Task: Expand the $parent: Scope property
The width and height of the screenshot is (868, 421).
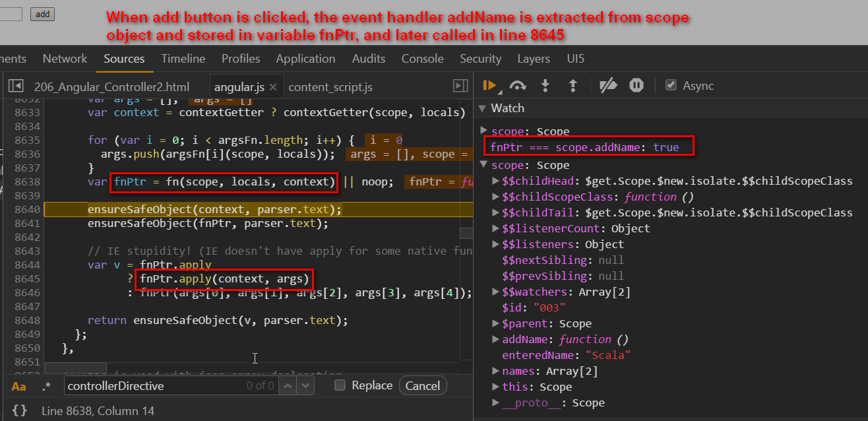Action: [x=496, y=323]
